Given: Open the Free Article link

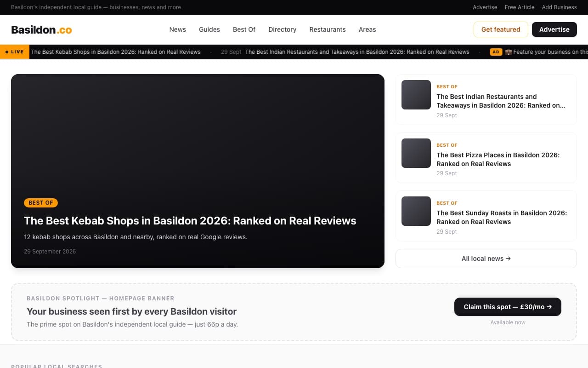Looking at the screenshot, I should pyautogui.click(x=519, y=7).
